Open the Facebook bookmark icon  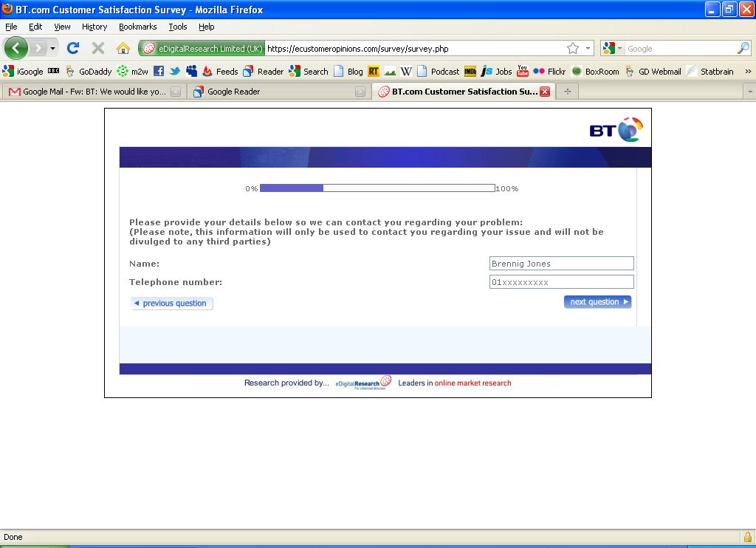coord(159,72)
